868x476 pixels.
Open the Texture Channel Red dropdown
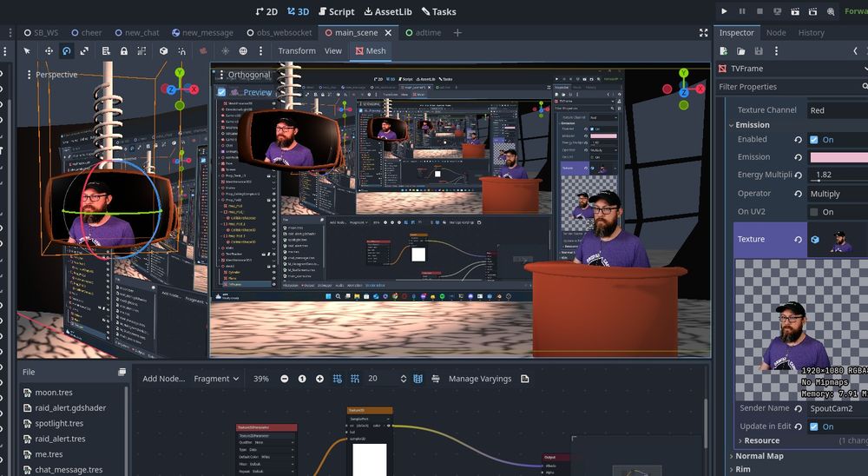coord(838,110)
